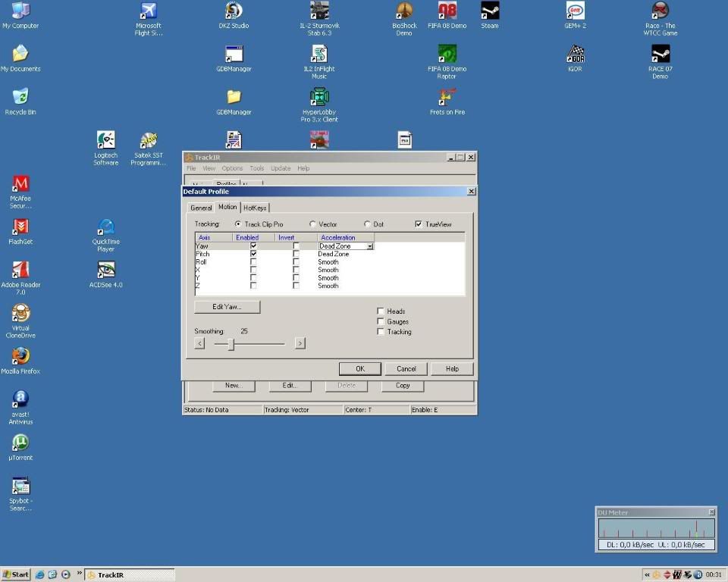Launch the HyperLobby Pro 3.x Client

pos(318,97)
